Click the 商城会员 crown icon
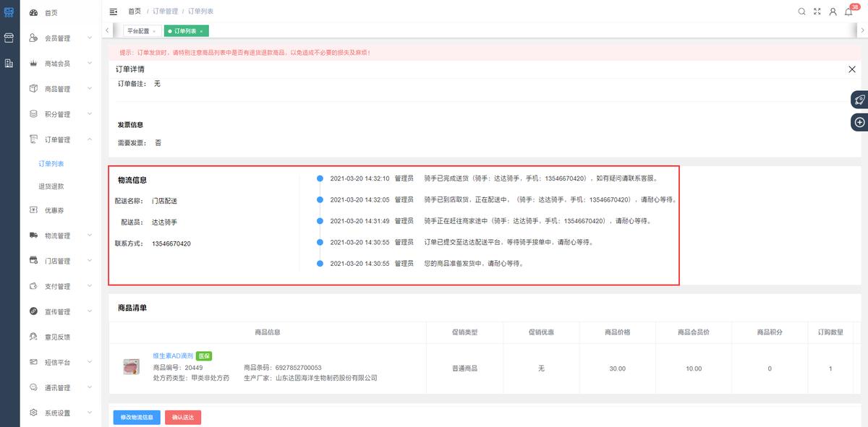 (x=33, y=64)
